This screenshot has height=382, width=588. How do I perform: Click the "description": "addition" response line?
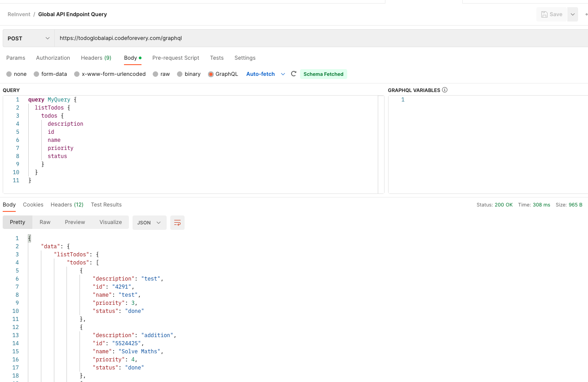pos(135,335)
